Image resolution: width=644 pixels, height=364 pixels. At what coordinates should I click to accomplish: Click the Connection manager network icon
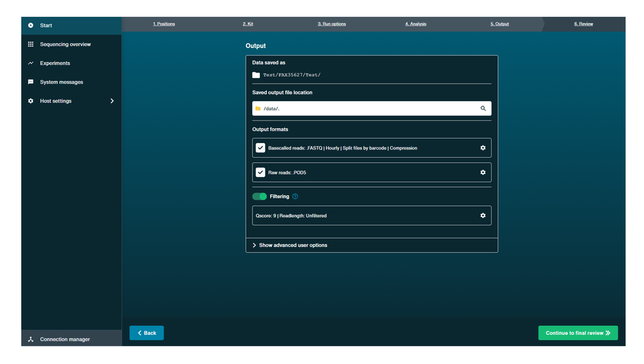coord(31,340)
